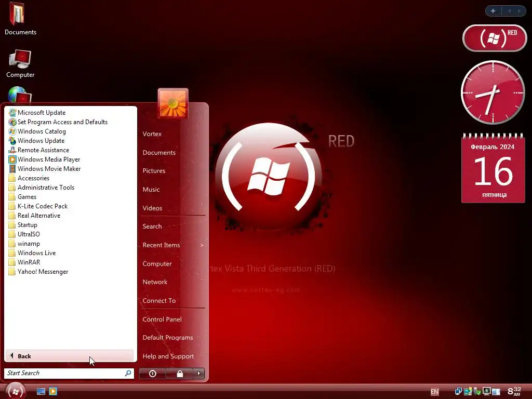Click the sidebar previous-page arrow

[509, 11]
